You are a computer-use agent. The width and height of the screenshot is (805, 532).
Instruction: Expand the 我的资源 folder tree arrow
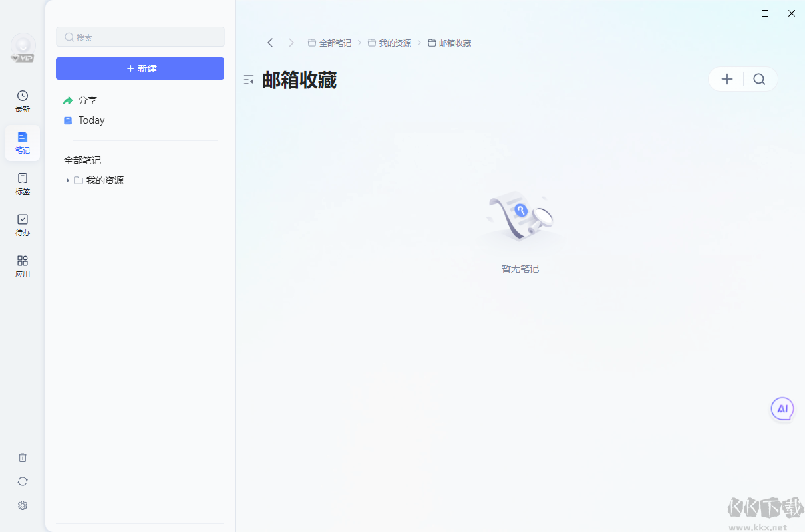(67, 180)
